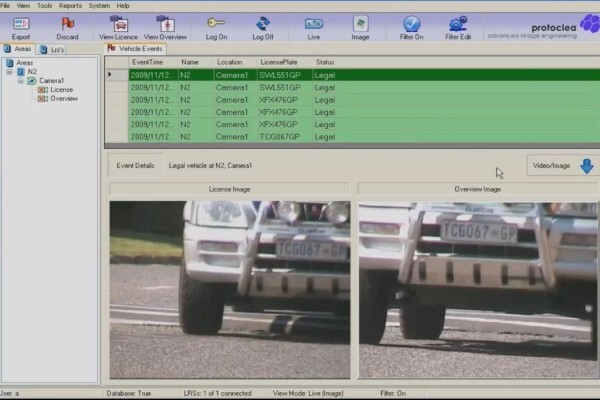Switch to the Areas tab
Image resolution: width=600 pixels, height=400 pixels.
pos(18,49)
